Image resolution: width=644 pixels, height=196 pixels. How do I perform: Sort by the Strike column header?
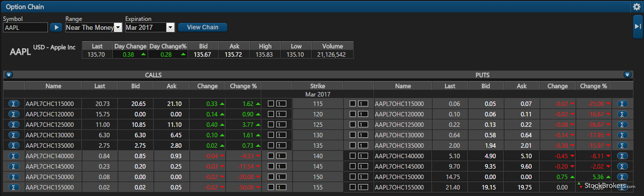coord(318,86)
